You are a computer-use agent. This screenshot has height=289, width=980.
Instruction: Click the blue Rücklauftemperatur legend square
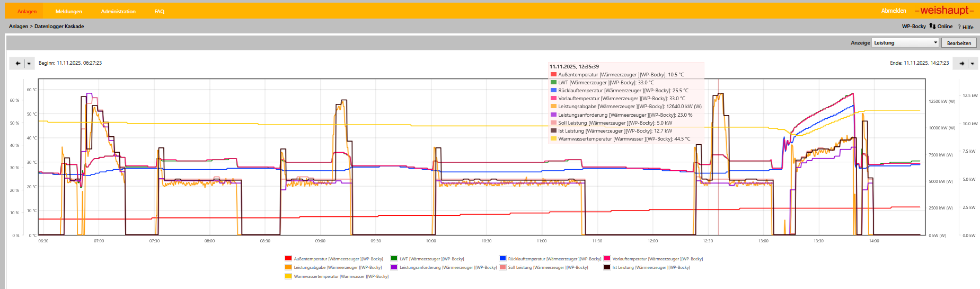point(502,259)
